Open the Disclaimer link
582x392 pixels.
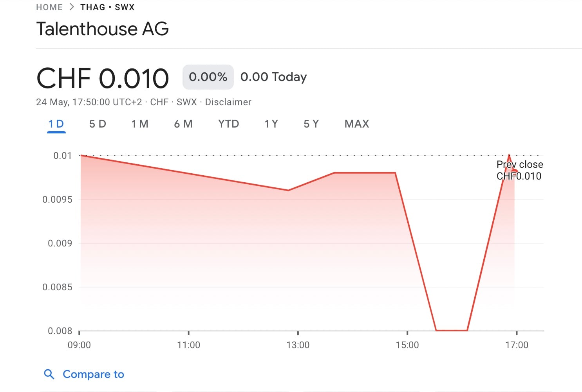pyautogui.click(x=228, y=102)
